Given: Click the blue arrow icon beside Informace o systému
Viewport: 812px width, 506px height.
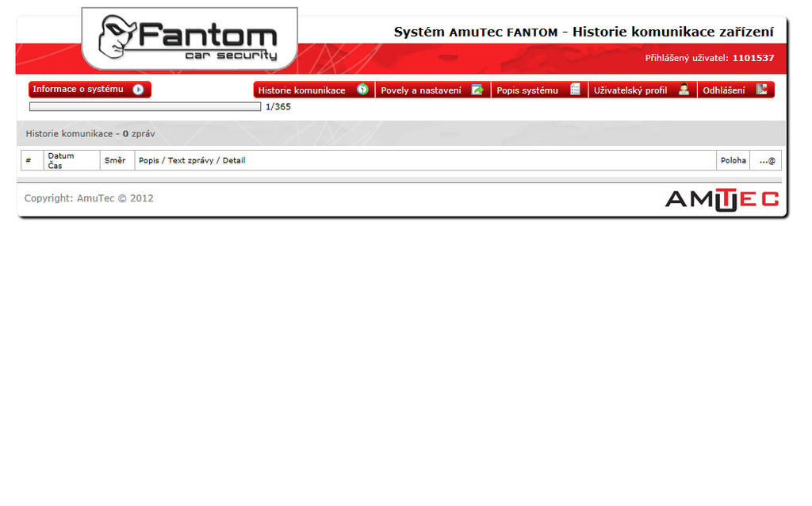Looking at the screenshot, I should coord(138,90).
